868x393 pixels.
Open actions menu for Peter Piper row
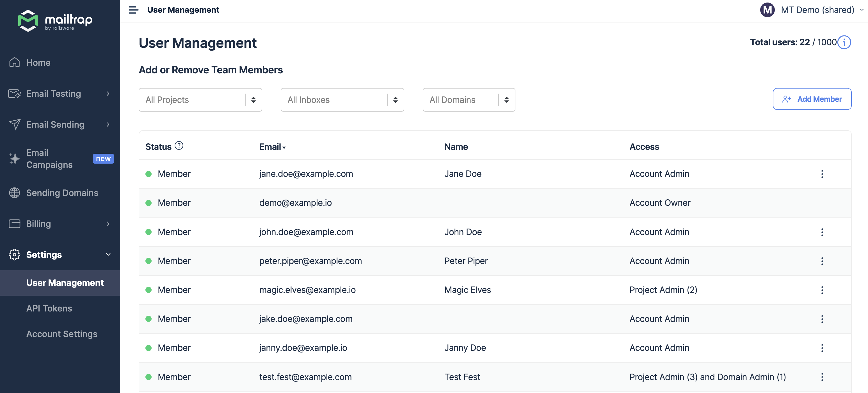822,261
